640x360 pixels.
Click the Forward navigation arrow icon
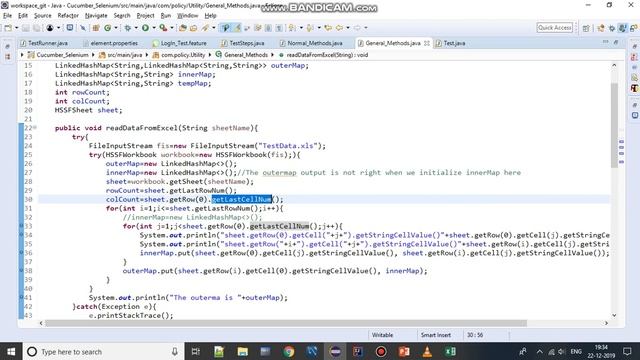[x=357, y=28]
